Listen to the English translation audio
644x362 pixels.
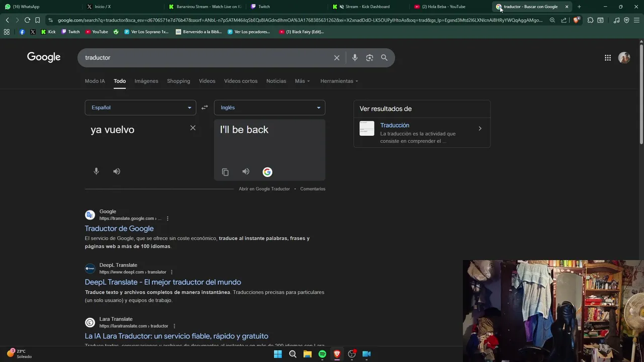pos(246,171)
